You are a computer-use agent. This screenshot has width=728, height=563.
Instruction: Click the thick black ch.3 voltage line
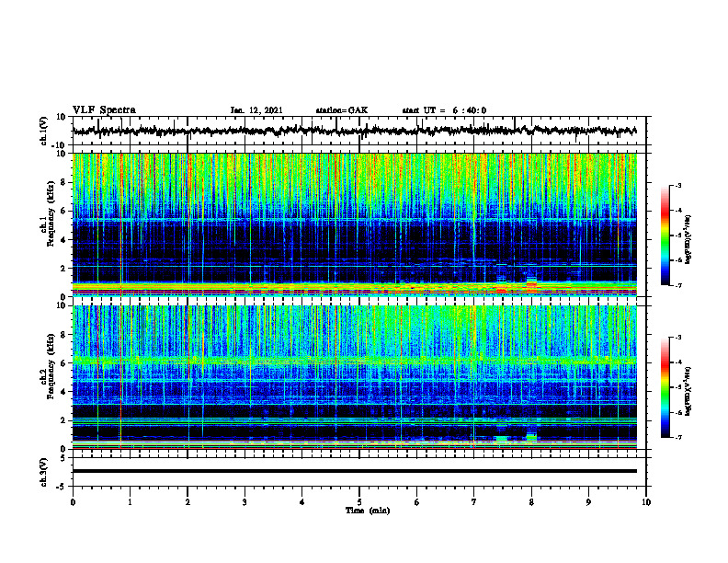tap(354, 471)
